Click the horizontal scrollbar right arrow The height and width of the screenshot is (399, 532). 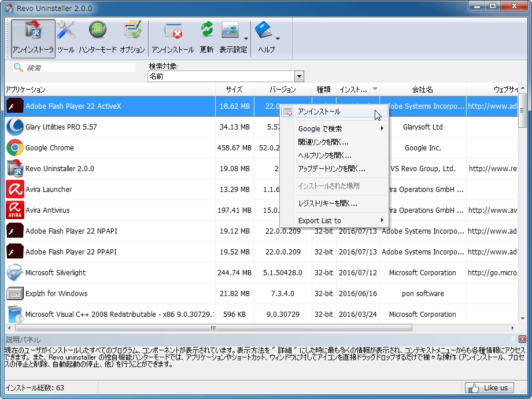tap(512, 328)
